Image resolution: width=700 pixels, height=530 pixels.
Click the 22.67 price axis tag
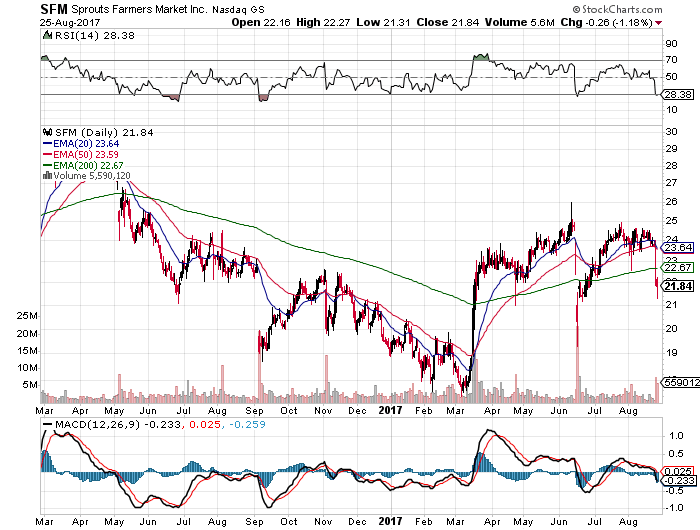click(679, 267)
